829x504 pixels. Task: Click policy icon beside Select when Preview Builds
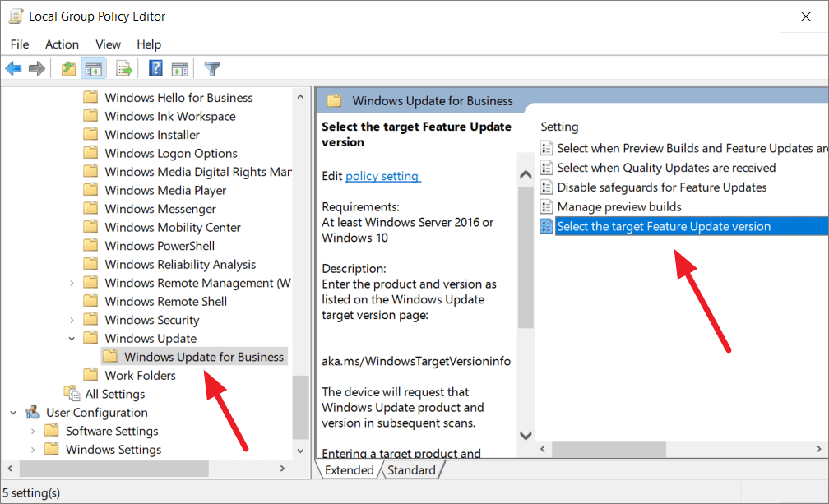click(x=546, y=148)
